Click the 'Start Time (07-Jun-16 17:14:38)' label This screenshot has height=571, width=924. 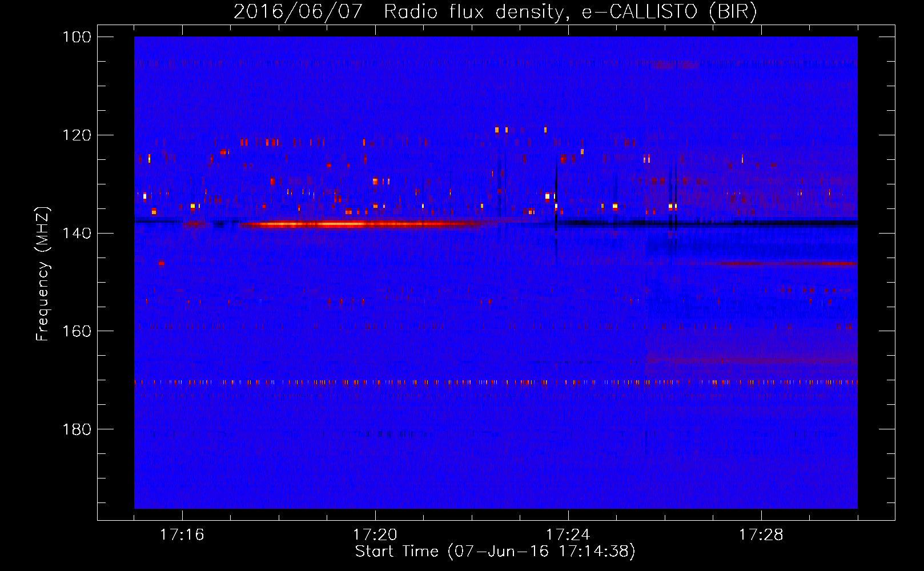click(x=495, y=552)
